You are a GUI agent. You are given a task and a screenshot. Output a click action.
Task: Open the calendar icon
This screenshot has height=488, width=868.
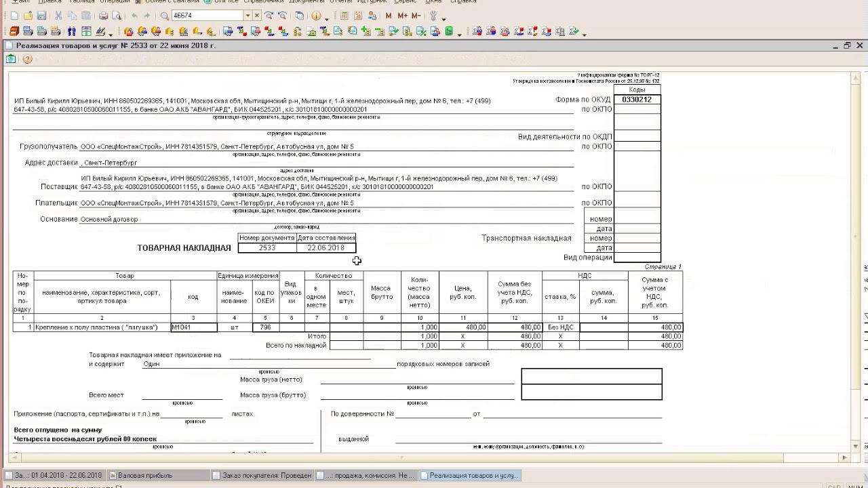(358, 16)
